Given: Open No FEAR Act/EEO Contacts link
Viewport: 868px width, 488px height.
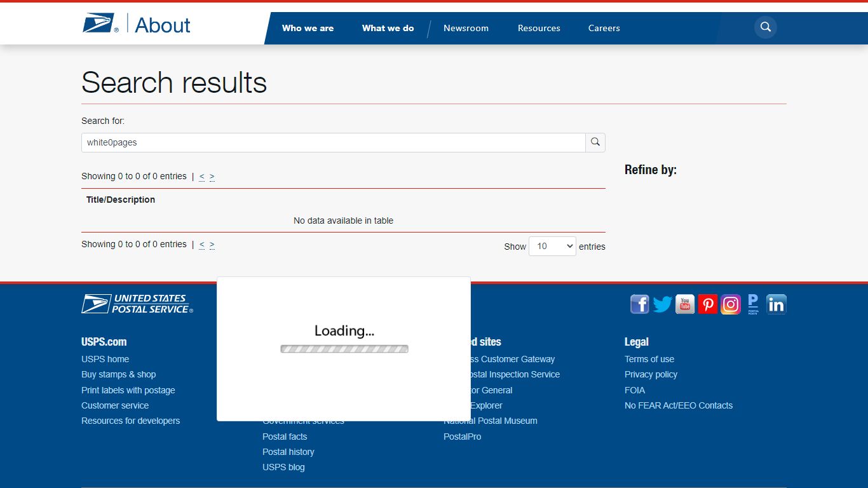Looking at the screenshot, I should coord(679,405).
